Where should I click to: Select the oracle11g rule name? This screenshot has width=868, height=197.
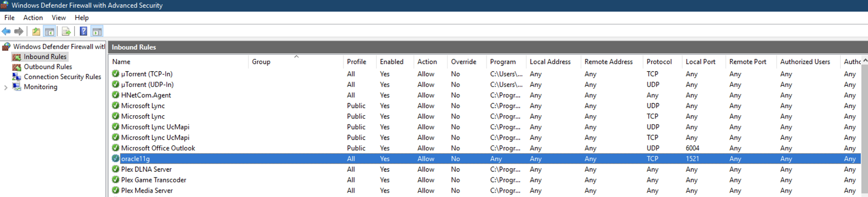135,159
